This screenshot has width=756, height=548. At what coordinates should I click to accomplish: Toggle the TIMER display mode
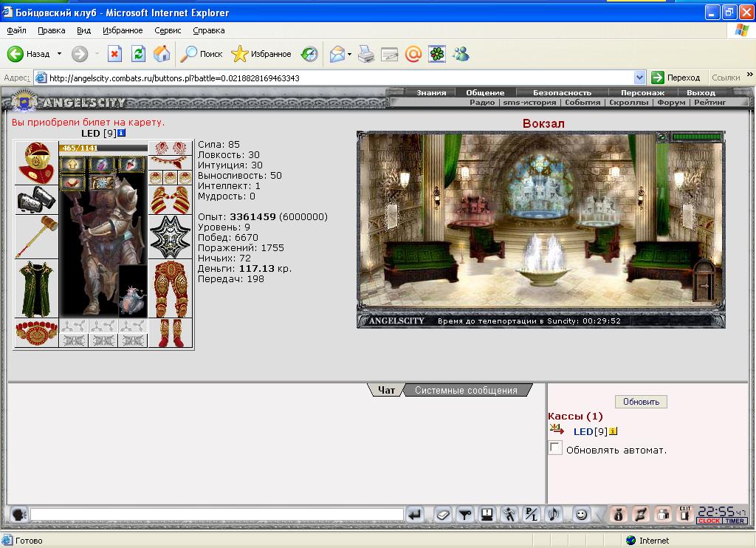click(735, 521)
